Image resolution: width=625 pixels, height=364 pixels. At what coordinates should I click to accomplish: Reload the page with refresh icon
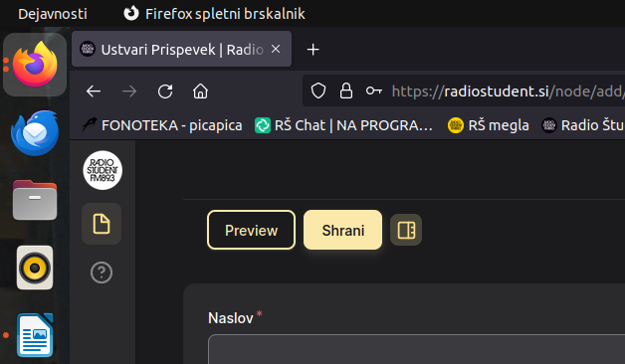[165, 91]
